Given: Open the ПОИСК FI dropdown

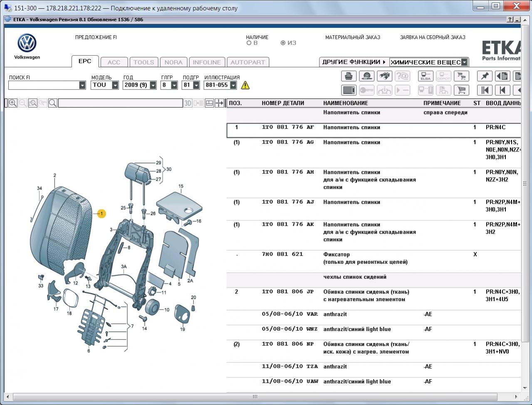Looking at the screenshot, I should coord(82,85).
